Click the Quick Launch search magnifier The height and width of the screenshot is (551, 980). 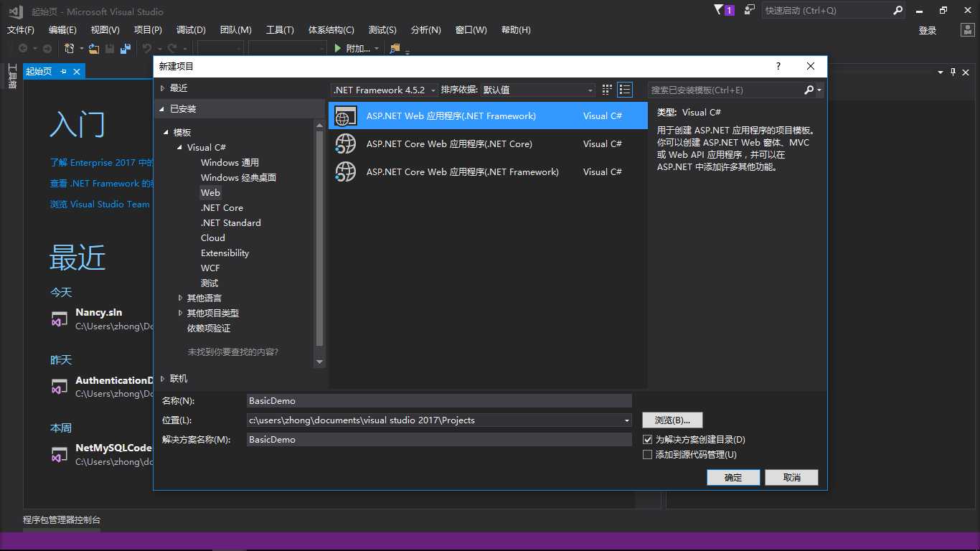pyautogui.click(x=897, y=10)
